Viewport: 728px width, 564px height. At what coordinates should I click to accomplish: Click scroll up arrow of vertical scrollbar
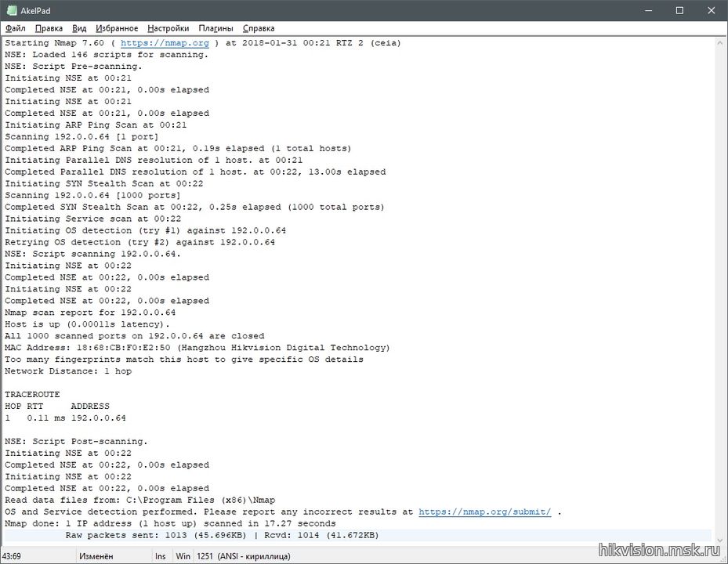point(720,43)
